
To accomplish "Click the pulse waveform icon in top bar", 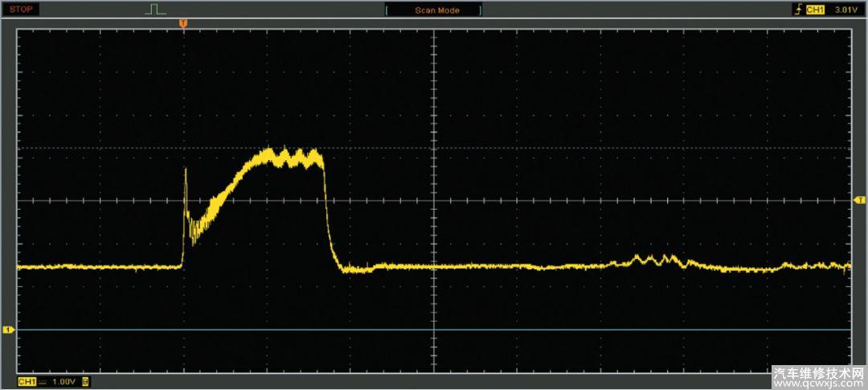I will (155, 10).
